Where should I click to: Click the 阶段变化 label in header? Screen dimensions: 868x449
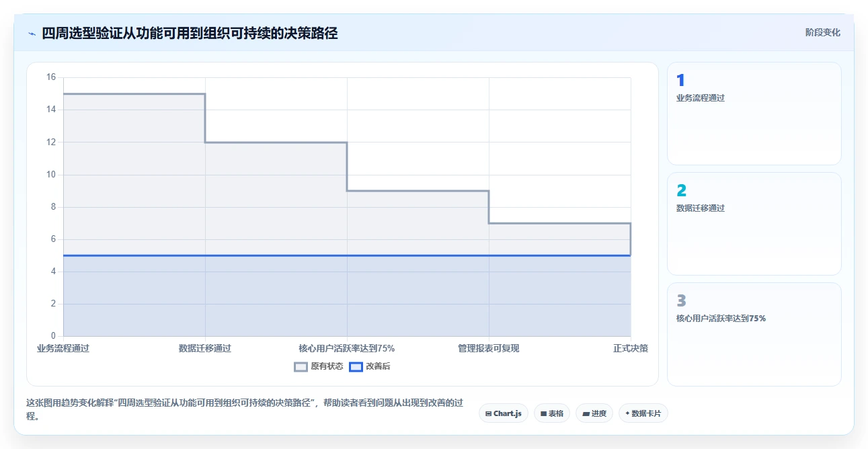[x=822, y=32]
